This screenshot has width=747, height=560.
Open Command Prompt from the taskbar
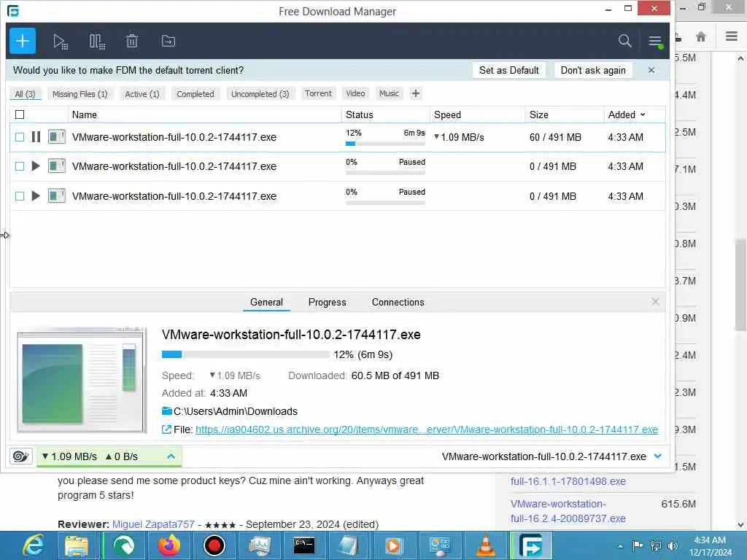click(x=303, y=545)
